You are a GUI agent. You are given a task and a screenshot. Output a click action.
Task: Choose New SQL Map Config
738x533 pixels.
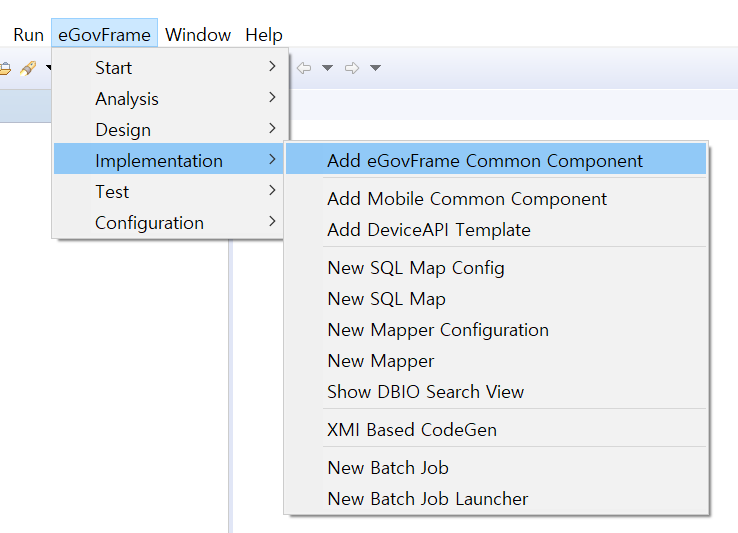(x=496, y=268)
